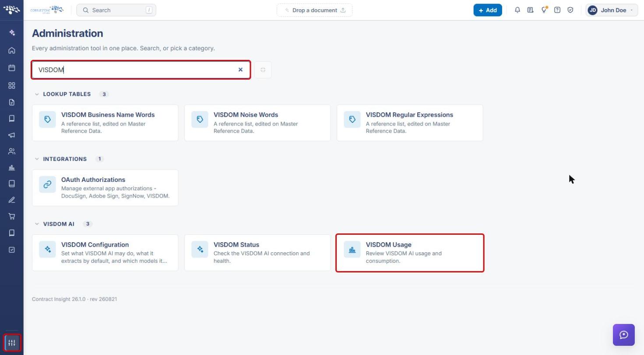Click the blue Add button
This screenshot has height=355, width=644.
click(488, 10)
